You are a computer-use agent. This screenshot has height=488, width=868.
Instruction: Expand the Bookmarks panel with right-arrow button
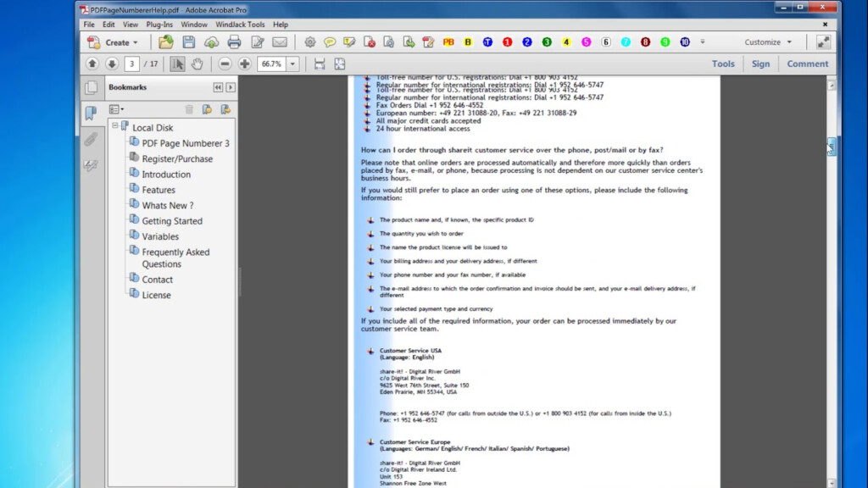pyautogui.click(x=231, y=87)
